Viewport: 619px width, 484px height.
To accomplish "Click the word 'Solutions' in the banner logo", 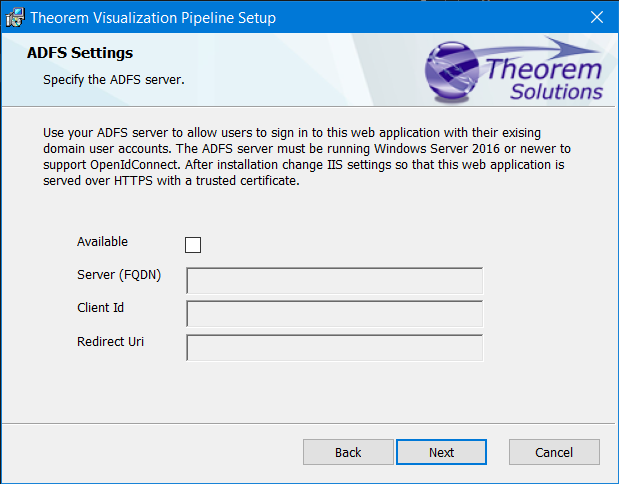I will click(556, 92).
